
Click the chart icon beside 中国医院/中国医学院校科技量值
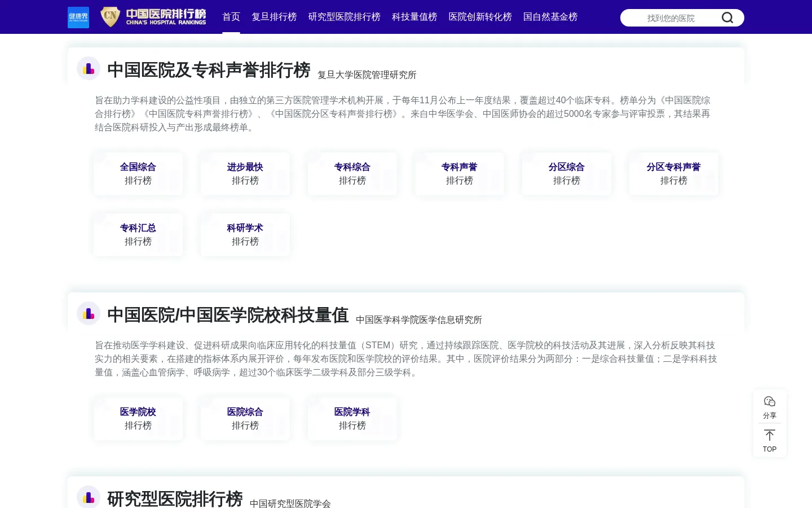(89, 314)
